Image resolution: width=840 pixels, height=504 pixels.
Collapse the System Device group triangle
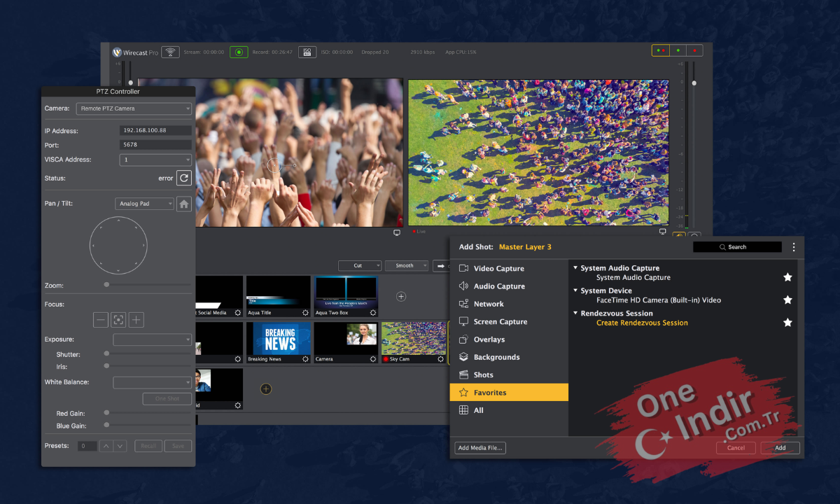[575, 290]
